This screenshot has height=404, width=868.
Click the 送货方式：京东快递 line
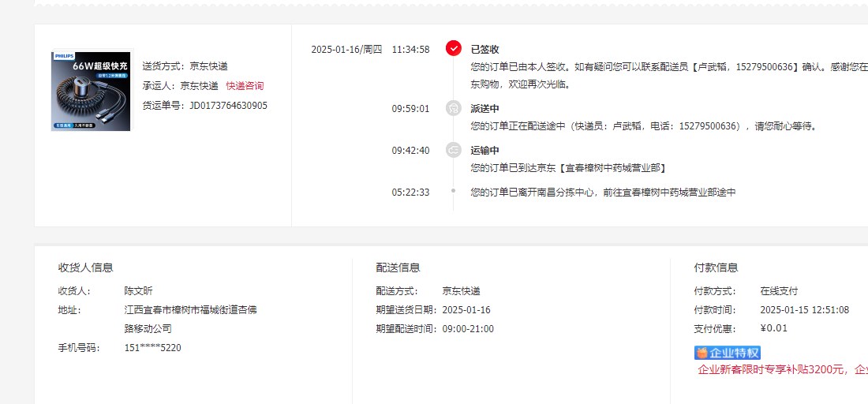185,65
